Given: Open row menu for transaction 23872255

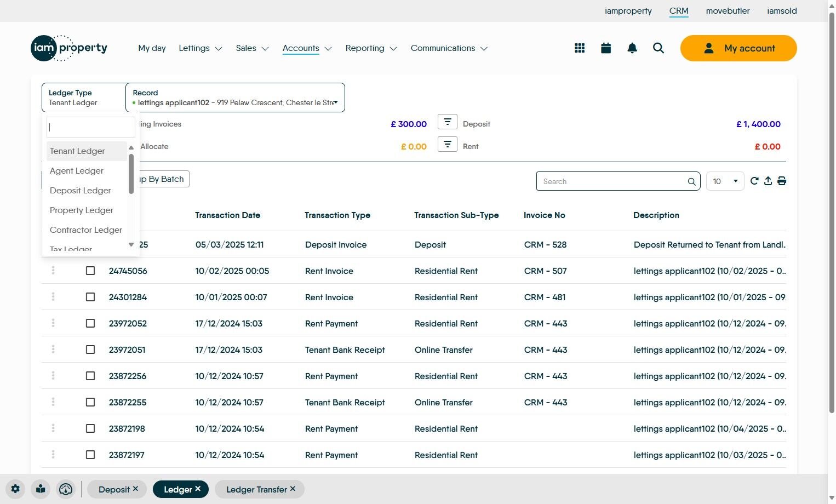Looking at the screenshot, I should [x=53, y=402].
